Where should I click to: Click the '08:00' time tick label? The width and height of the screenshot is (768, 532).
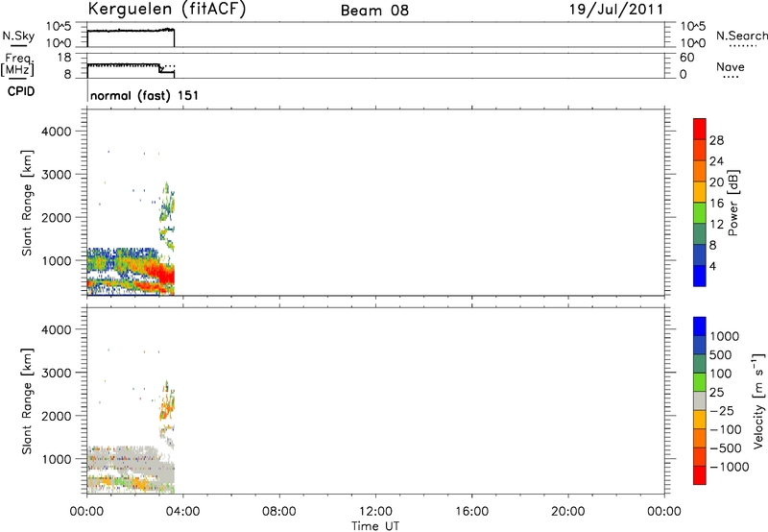(x=279, y=512)
